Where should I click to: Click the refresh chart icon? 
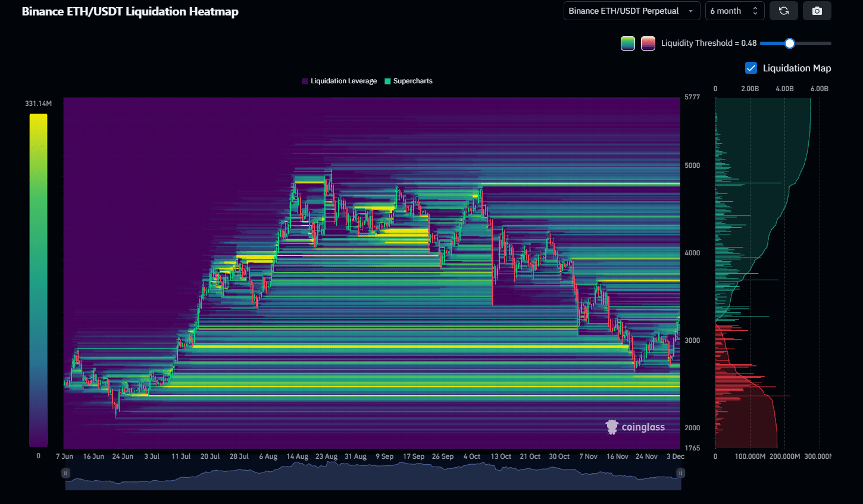784,10
